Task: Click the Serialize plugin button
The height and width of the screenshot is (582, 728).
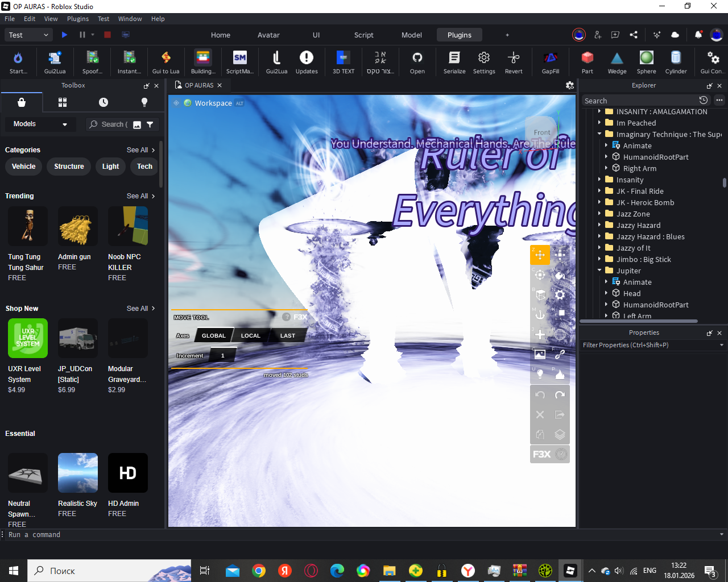Action: (x=454, y=62)
